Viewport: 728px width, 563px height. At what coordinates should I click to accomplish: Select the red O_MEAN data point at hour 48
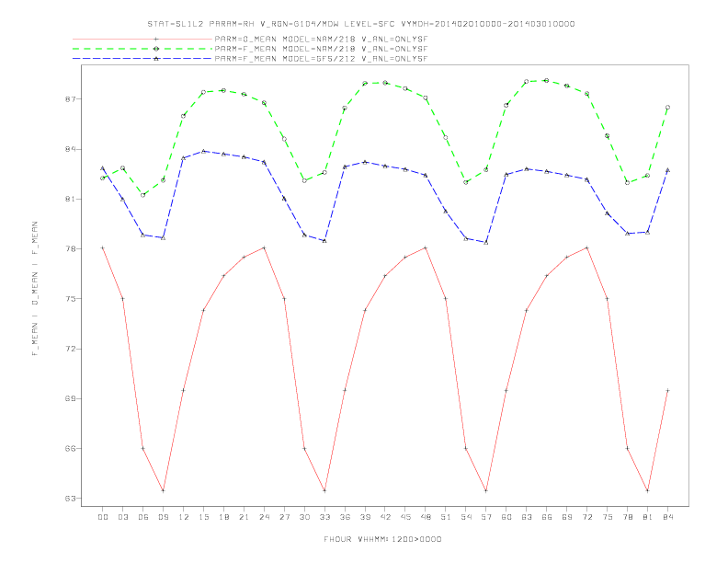(x=426, y=247)
